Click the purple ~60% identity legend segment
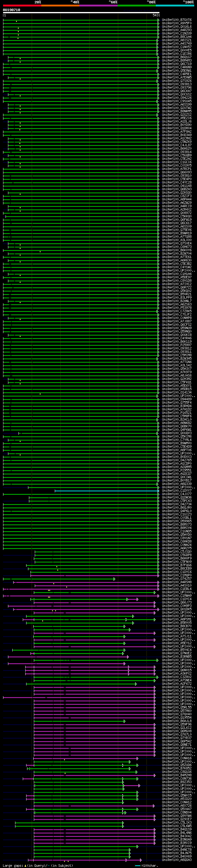Screen dimensions: 197x868 coord(99,6)
